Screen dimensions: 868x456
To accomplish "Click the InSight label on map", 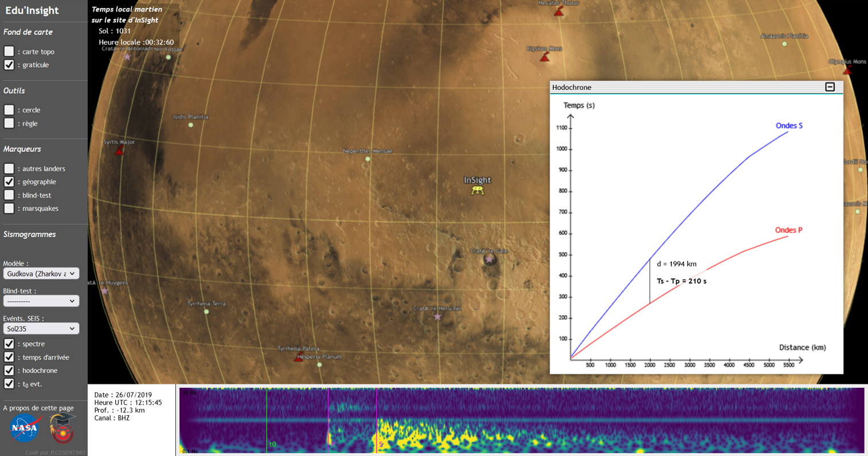I will 477,180.
